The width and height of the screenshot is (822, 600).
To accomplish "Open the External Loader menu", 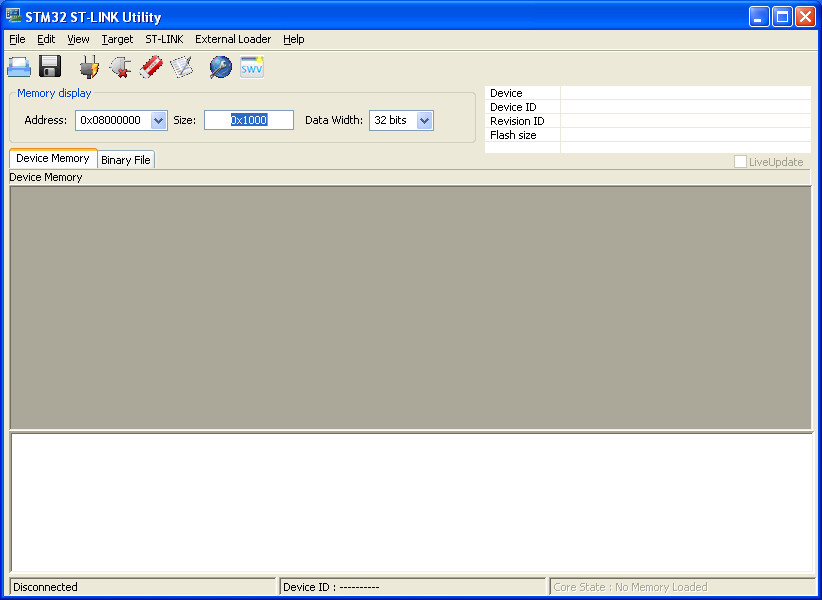I will pos(233,39).
